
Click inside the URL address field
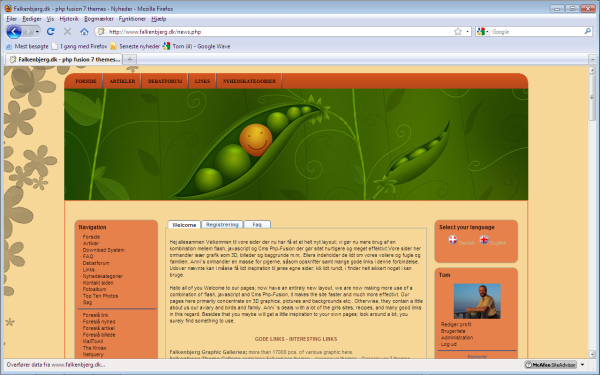click(279, 32)
